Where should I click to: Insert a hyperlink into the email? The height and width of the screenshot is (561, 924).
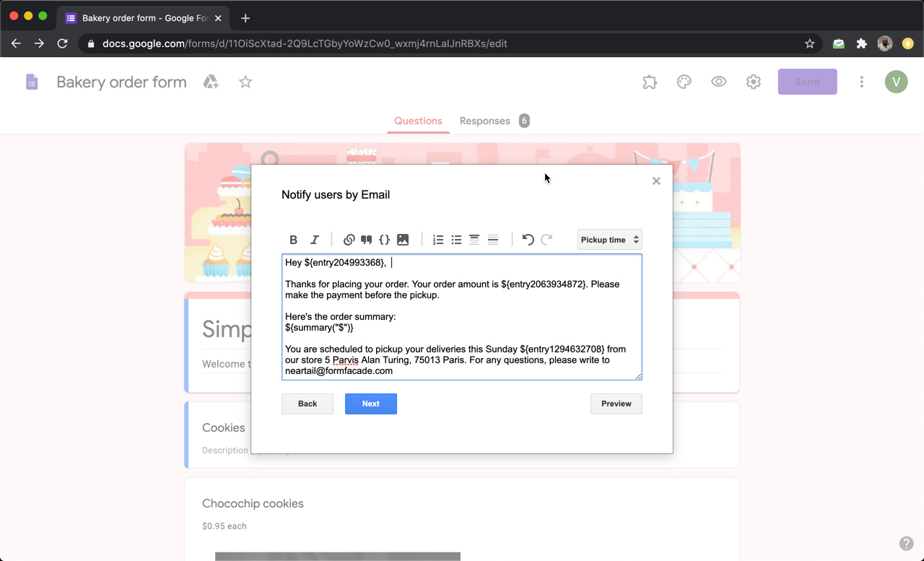[349, 239]
